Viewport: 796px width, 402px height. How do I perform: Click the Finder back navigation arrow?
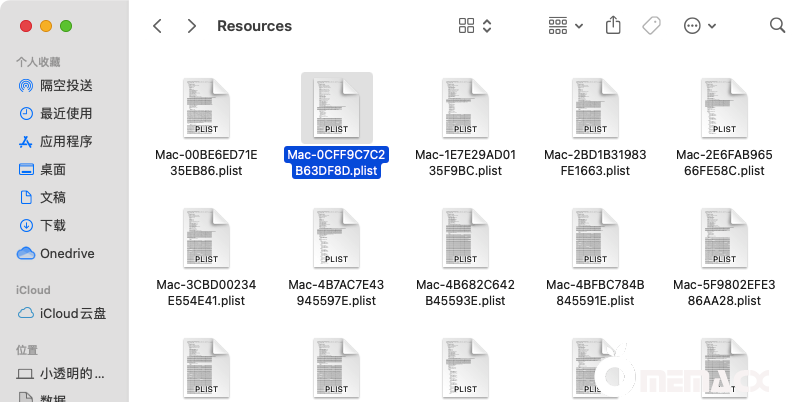point(158,26)
